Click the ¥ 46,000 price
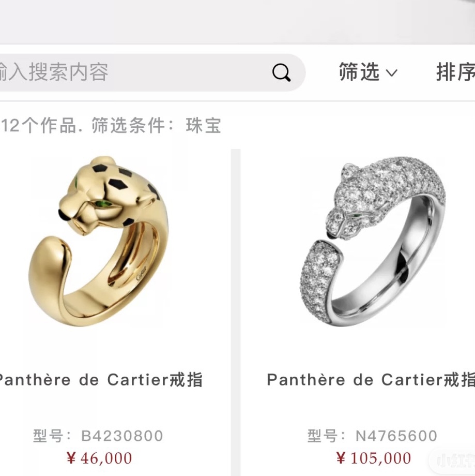 click(99, 458)
